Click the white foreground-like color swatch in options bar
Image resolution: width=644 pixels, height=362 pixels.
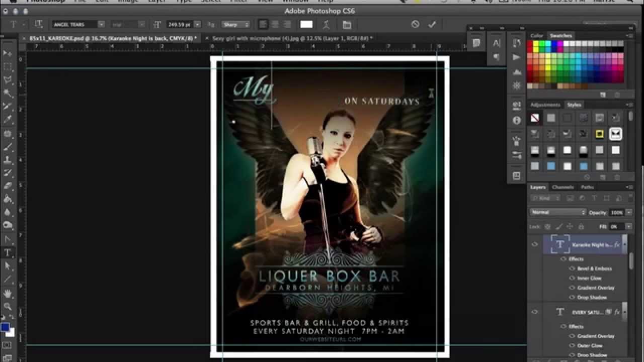(x=306, y=24)
